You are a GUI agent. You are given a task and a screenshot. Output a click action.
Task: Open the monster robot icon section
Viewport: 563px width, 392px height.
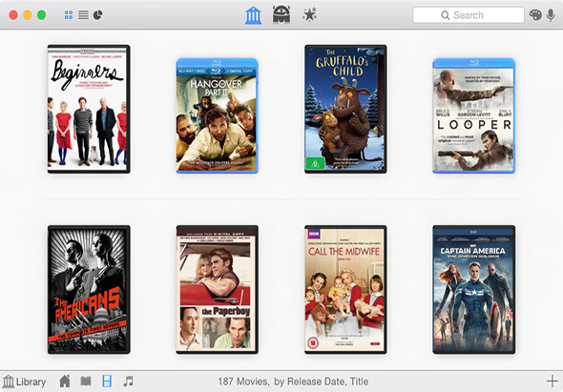click(x=281, y=14)
